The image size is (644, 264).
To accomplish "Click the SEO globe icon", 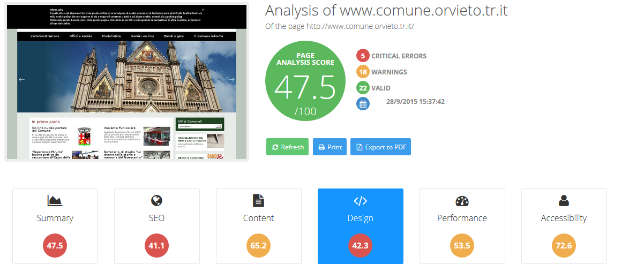I will coord(156,201).
